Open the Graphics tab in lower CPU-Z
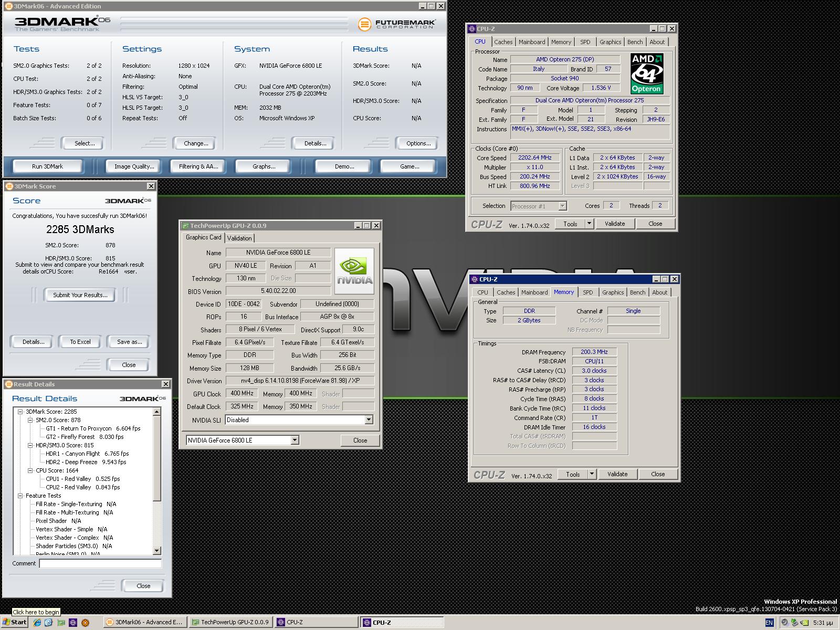Viewport: 840px width, 630px height. point(613,292)
